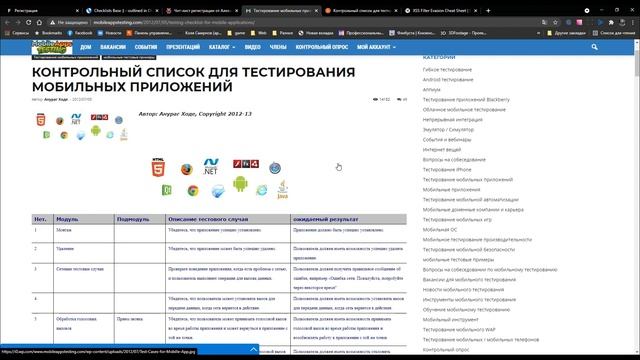The image size is (640, 360).
Task: Open the ЧЛЕНЫ menu item
Action: pos(278,47)
